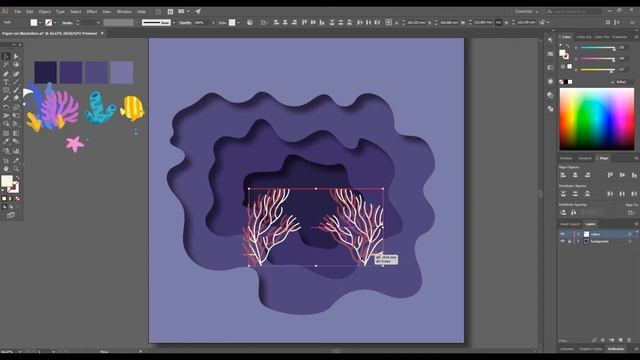Click Vertical Distribute Top in Align panel
The width and height of the screenshot is (640, 360).
(x=563, y=193)
